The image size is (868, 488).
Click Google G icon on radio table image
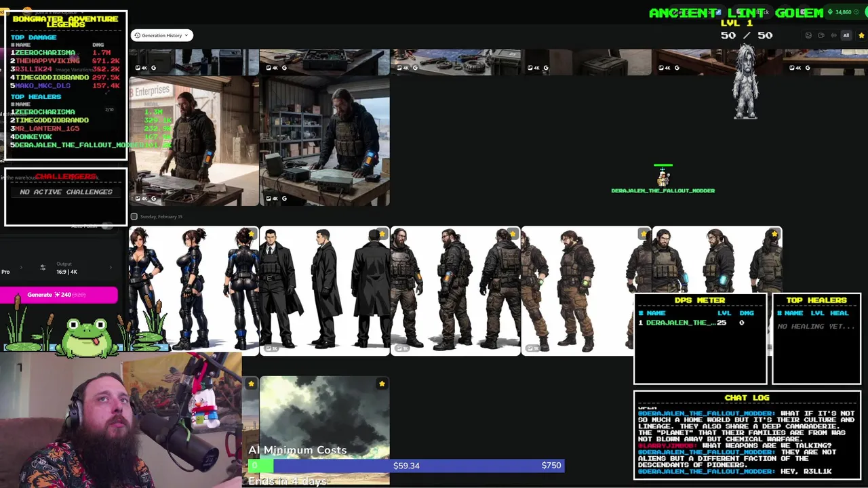point(284,199)
